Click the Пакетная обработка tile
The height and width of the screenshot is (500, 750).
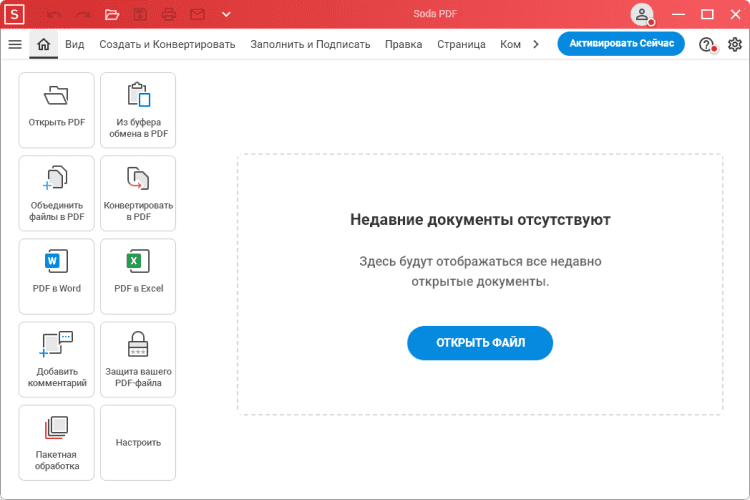point(56,443)
